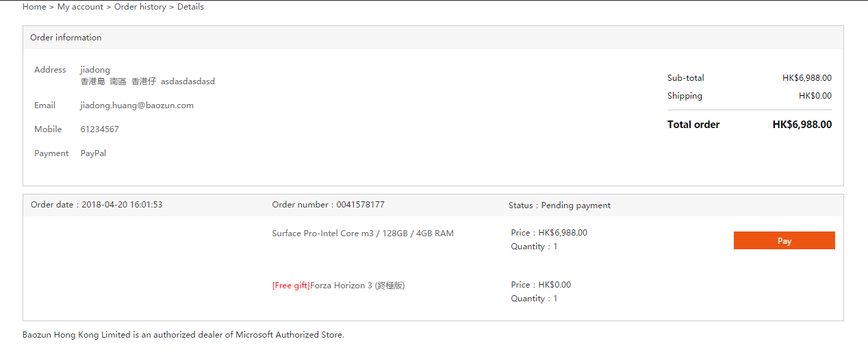Click the mobile number 61234567
This screenshot has height=352, width=868.
pyautogui.click(x=99, y=129)
